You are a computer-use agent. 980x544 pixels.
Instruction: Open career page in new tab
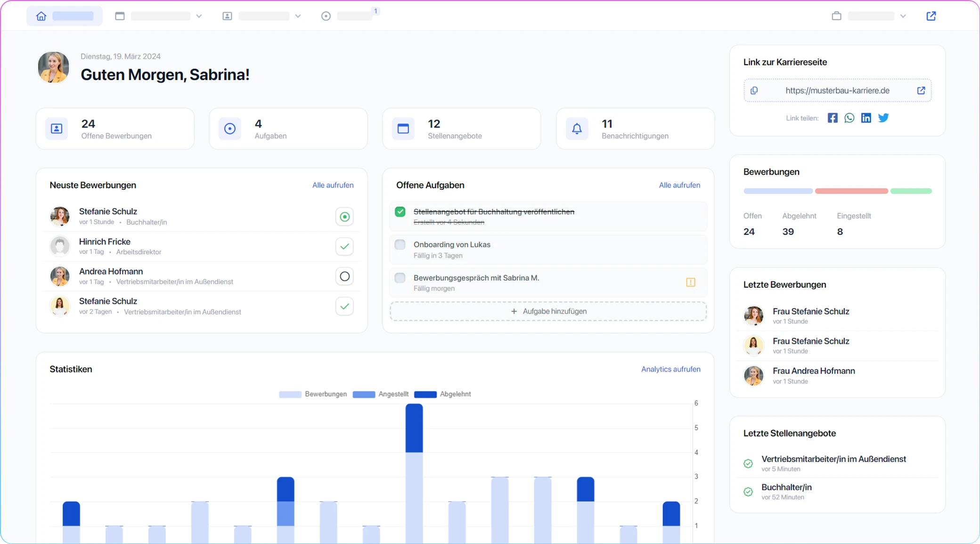(x=921, y=90)
